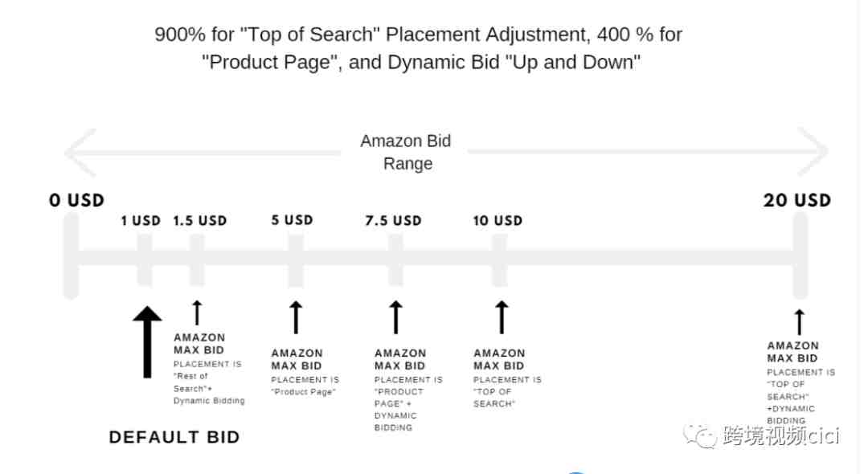Select the 1 USD tick mark

[145, 260]
